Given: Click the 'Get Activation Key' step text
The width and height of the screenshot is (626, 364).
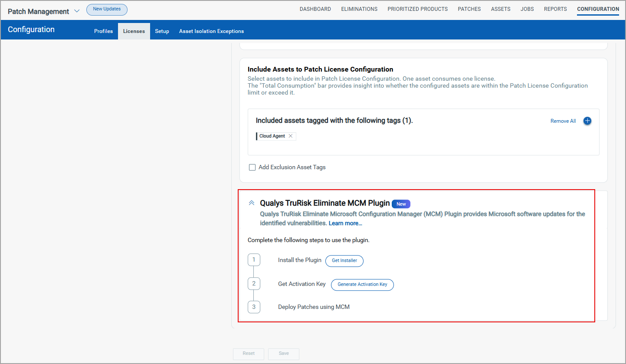Looking at the screenshot, I should tap(302, 284).
